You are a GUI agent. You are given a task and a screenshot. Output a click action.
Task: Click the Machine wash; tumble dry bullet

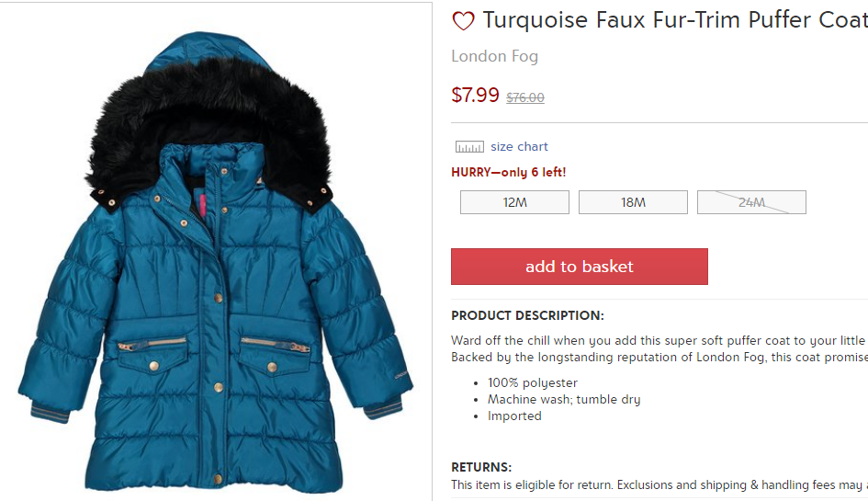[x=564, y=400]
